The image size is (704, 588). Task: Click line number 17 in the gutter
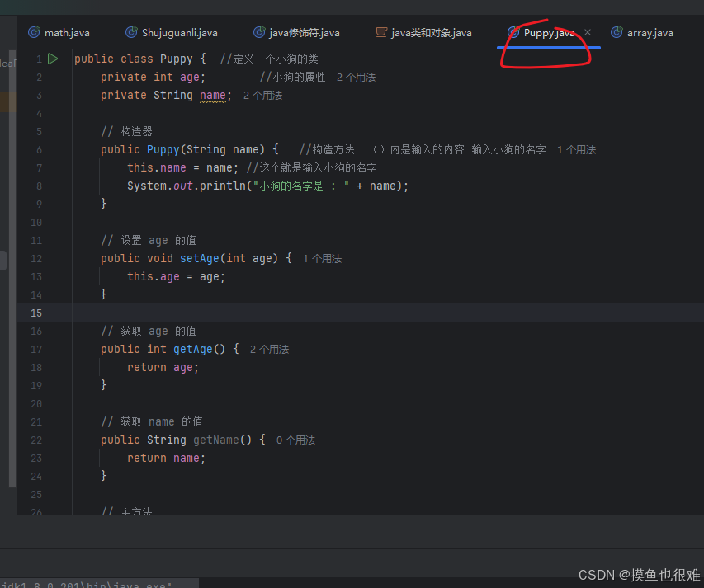pyautogui.click(x=36, y=350)
